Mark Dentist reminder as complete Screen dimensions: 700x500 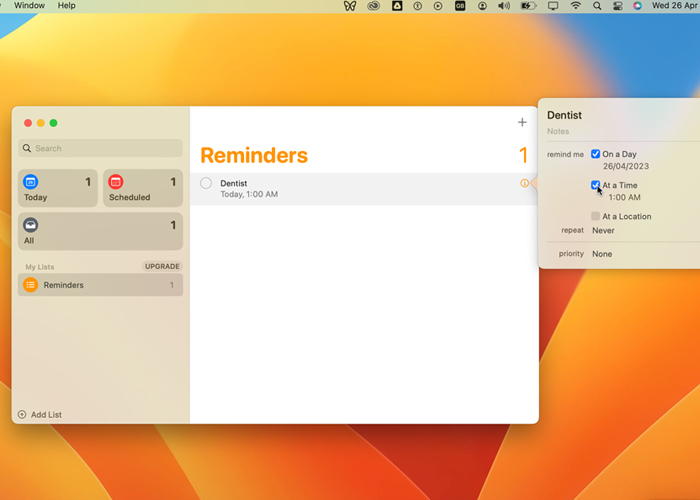tap(206, 183)
